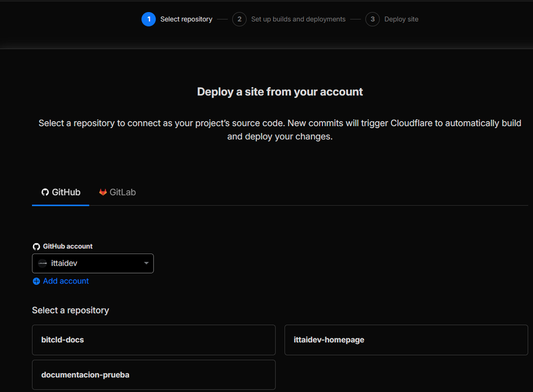Click the GitHub logo beside 'GitHub account' label
The image size is (533, 392).
[x=36, y=246]
